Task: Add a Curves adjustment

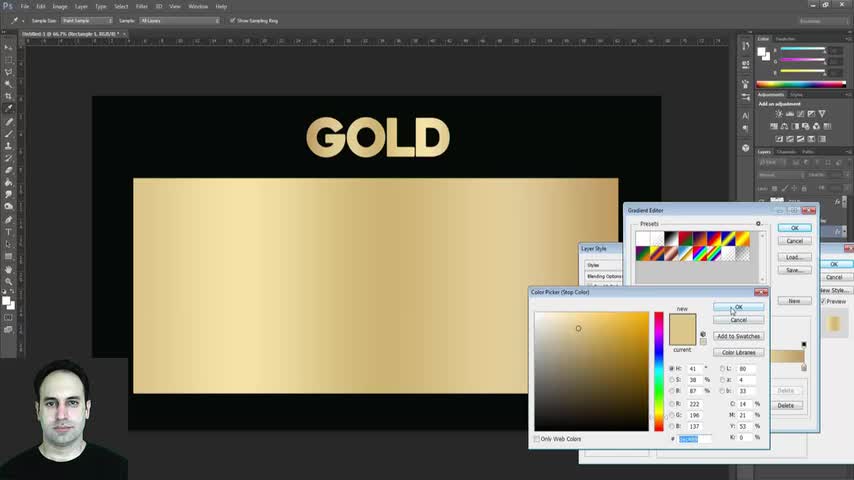Action: click(801, 114)
